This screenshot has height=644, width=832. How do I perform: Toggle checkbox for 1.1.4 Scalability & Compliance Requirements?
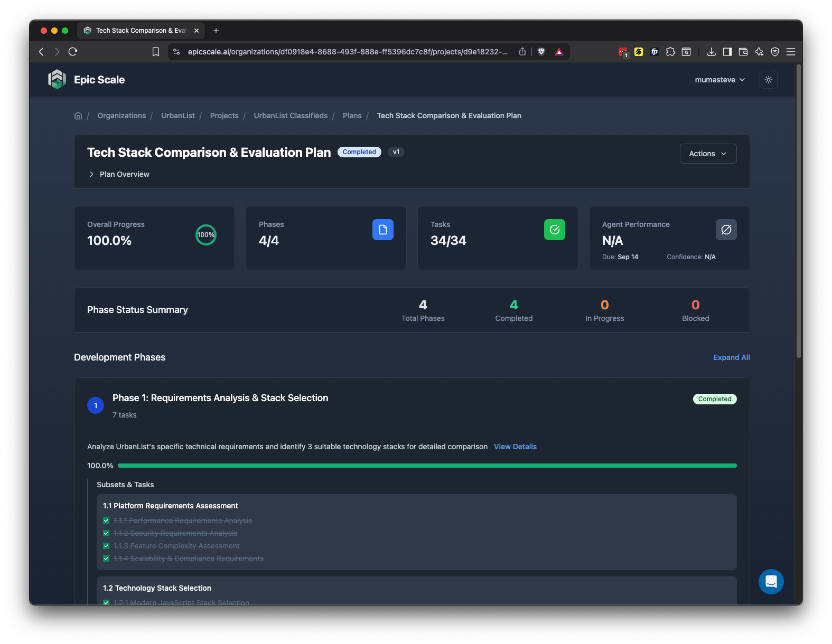coord(106,558)
